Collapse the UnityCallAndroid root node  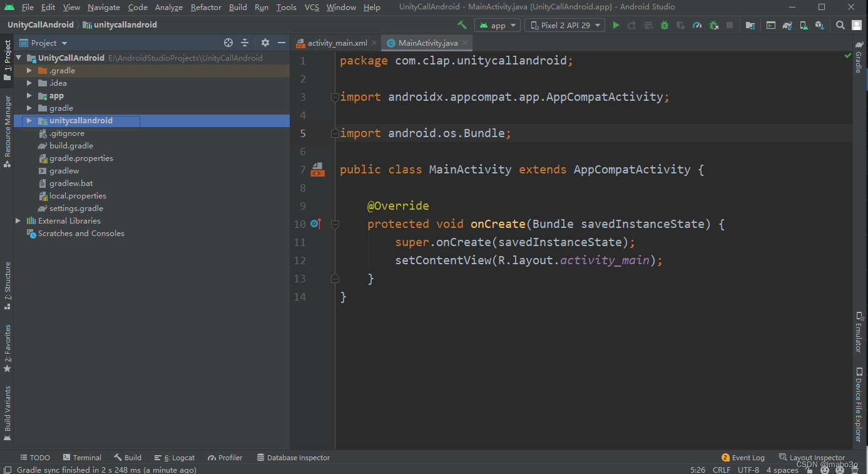[x=18, y=58]
